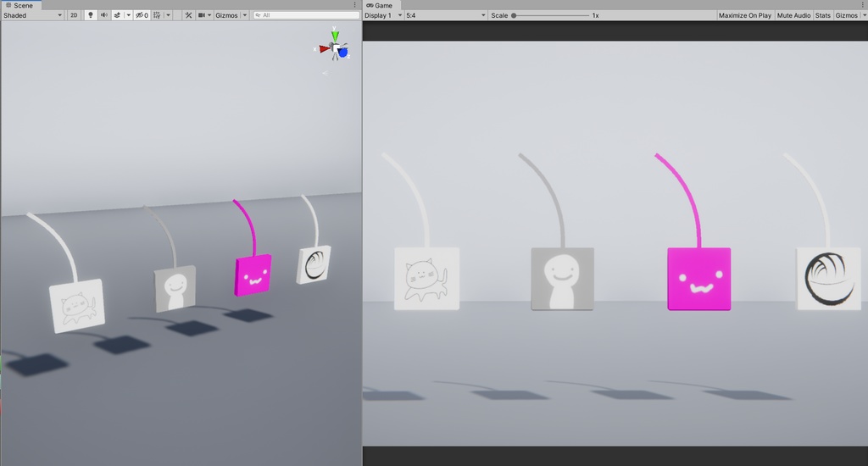Toggle hidden objects visibility counter
Viewport: 868px width, 466px height.
pos(142,15)
